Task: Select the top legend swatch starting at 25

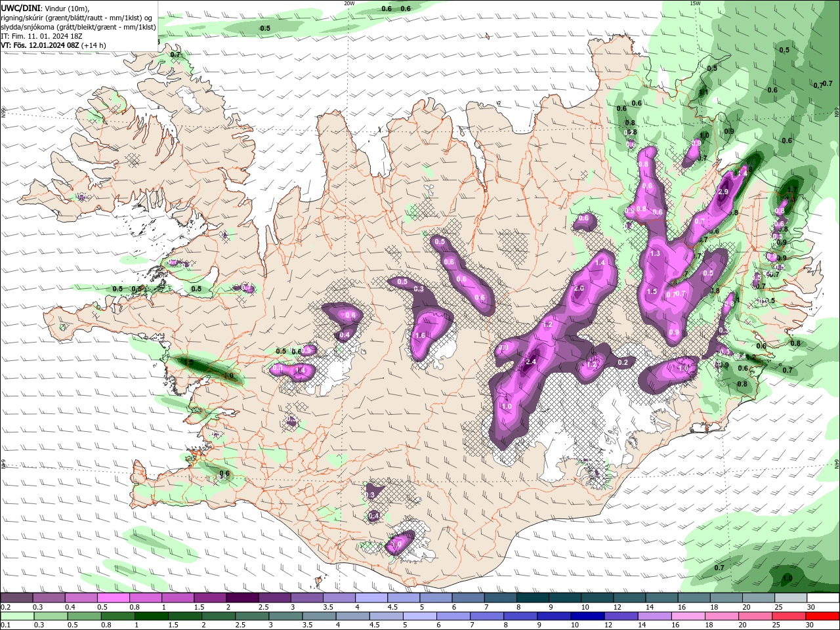Action: tap(791, 598)
